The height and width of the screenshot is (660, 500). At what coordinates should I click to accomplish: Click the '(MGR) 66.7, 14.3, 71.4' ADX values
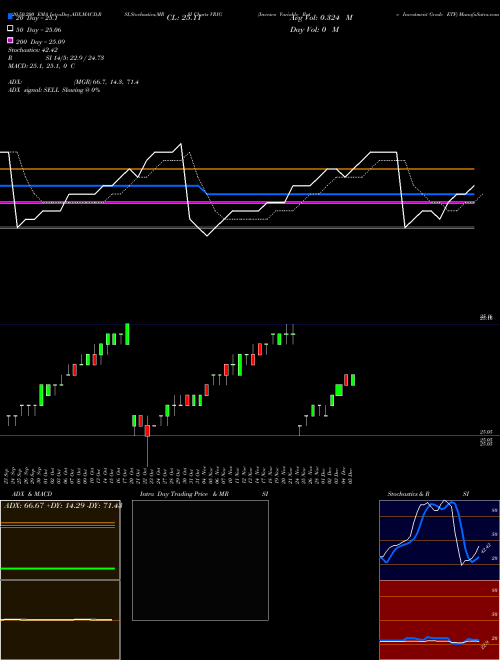106,82
